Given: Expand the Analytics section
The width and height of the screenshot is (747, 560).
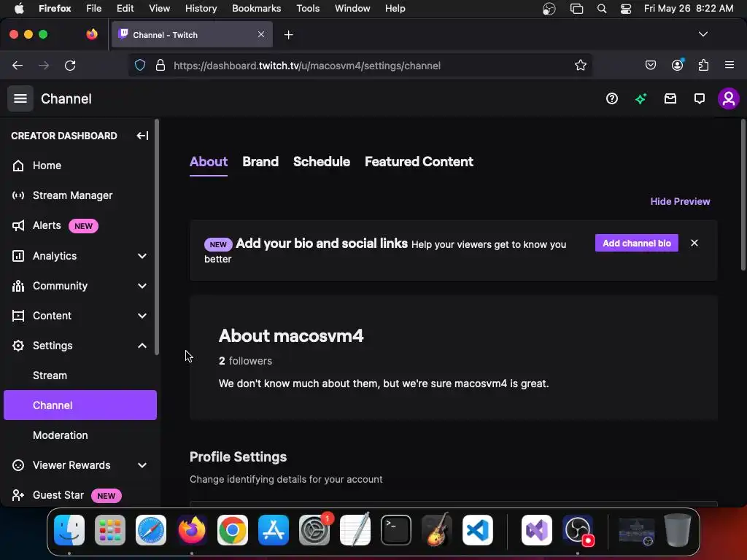Looking at the screenshot, I should (x=142, y=256).
